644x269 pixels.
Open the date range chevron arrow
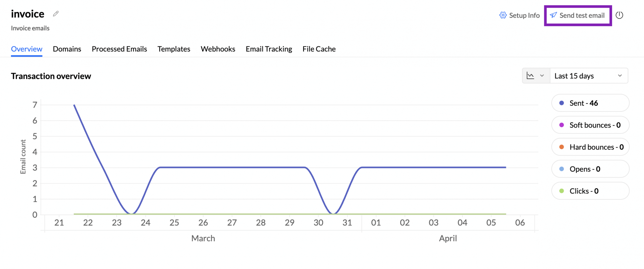(x=620, y=75)
